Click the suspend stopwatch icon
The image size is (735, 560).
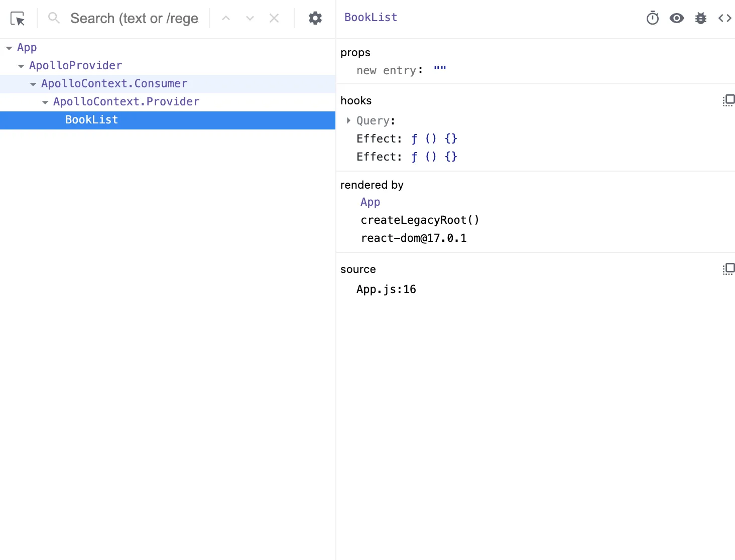tap(652, 19)
